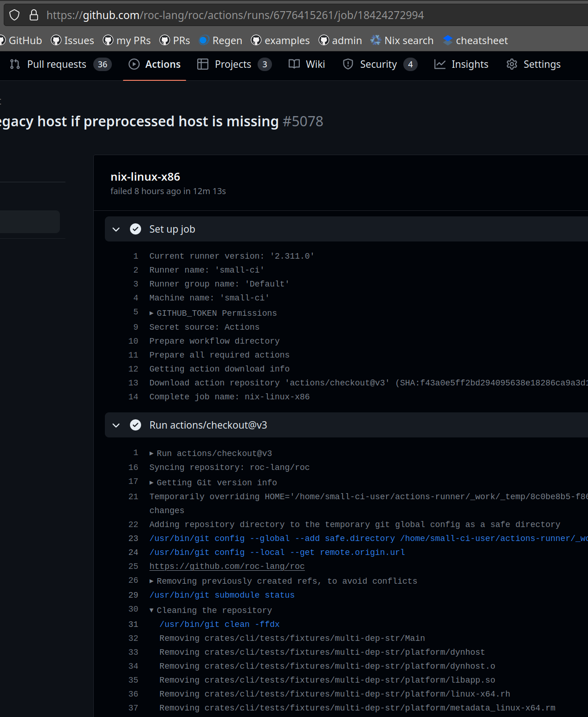Open the Regen bookmark

[x=220, y=40]
